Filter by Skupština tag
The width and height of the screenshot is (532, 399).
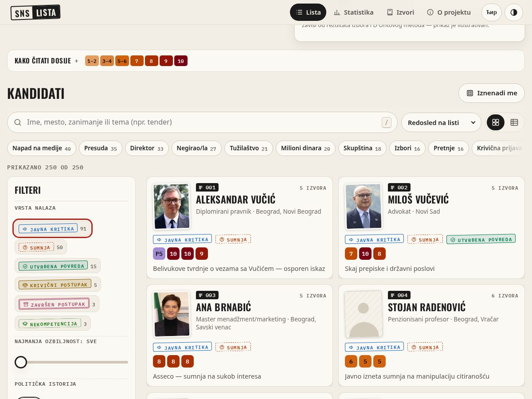tap(362, 149)
